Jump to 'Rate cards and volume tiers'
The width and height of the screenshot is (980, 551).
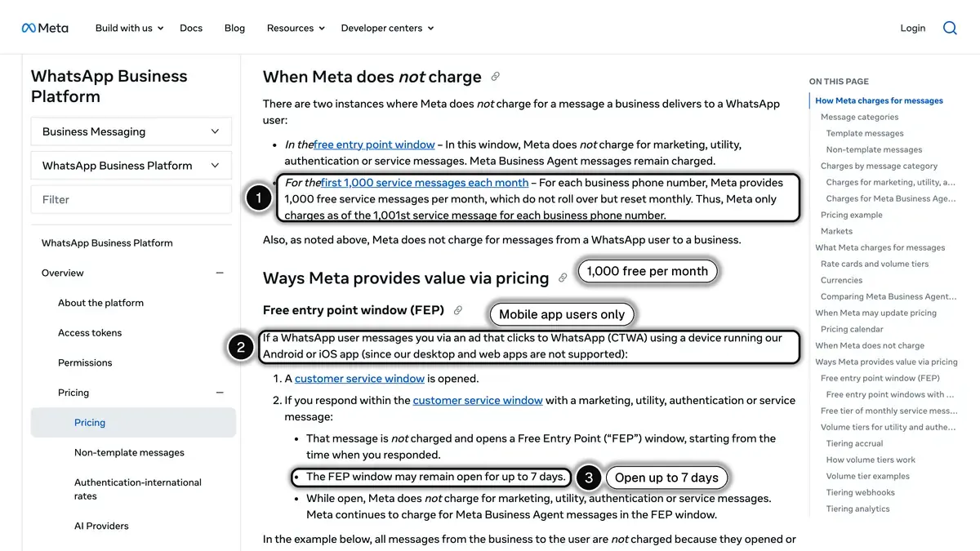click(875, 264)
